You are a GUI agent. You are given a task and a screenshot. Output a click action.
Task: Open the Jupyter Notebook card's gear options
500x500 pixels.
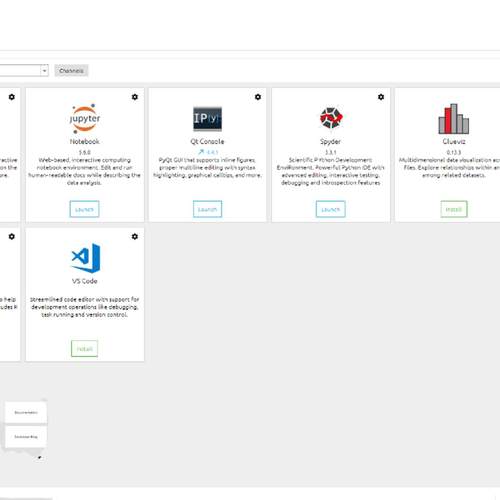point(135,97)
